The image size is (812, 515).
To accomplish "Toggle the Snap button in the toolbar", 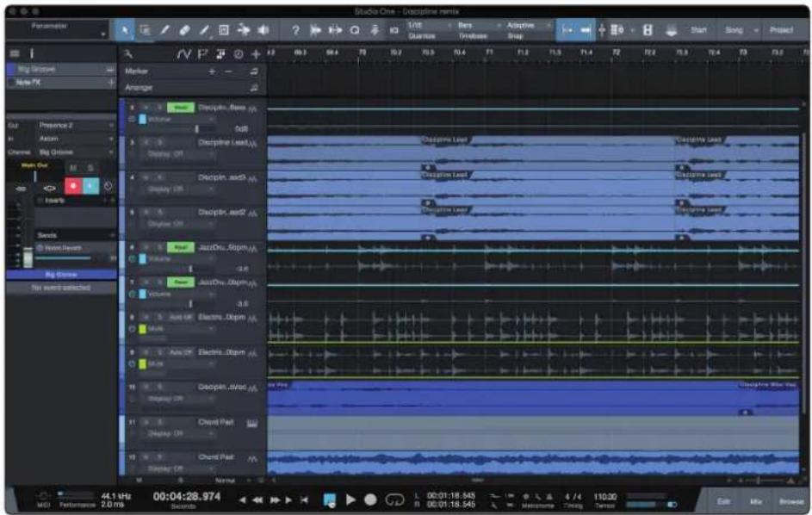I will 567,30.
